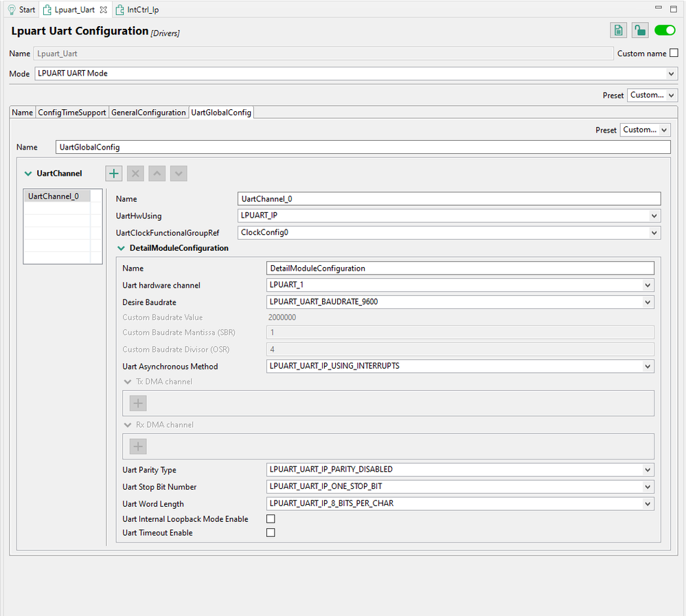Click the Rx DMA channel plus button
686x616 pixels.
pyautogui.click(x=138, y=446)
